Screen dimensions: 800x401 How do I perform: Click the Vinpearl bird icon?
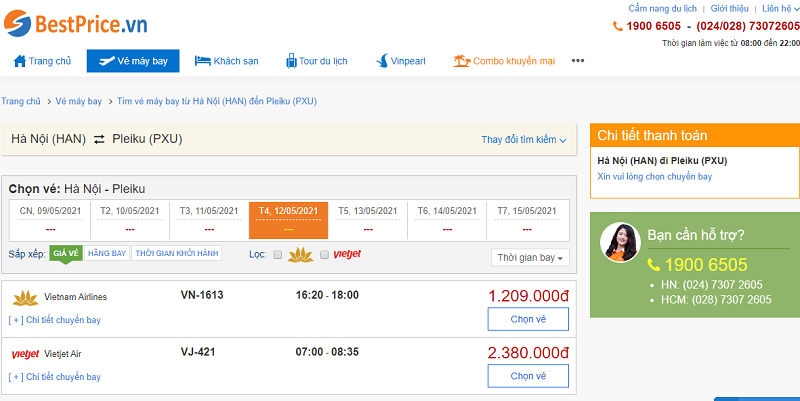pos(382,61)
